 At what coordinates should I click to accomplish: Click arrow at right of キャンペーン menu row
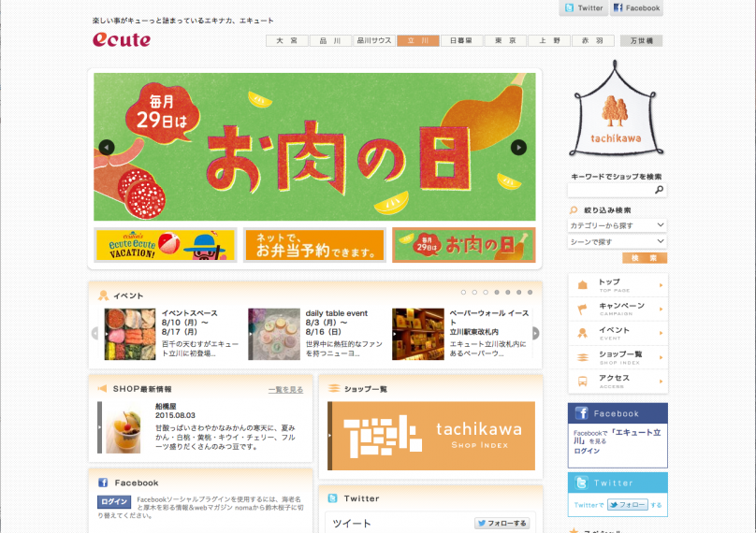point(661,309)
